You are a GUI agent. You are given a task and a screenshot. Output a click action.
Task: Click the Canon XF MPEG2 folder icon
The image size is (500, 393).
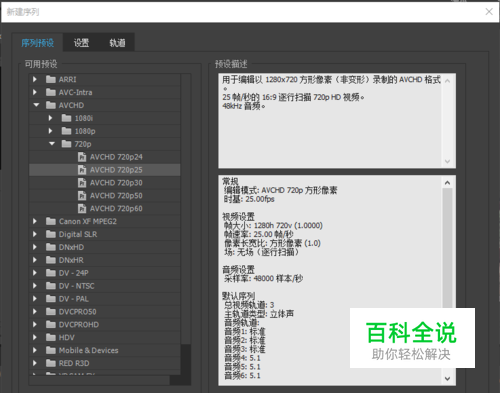point(51,221)
